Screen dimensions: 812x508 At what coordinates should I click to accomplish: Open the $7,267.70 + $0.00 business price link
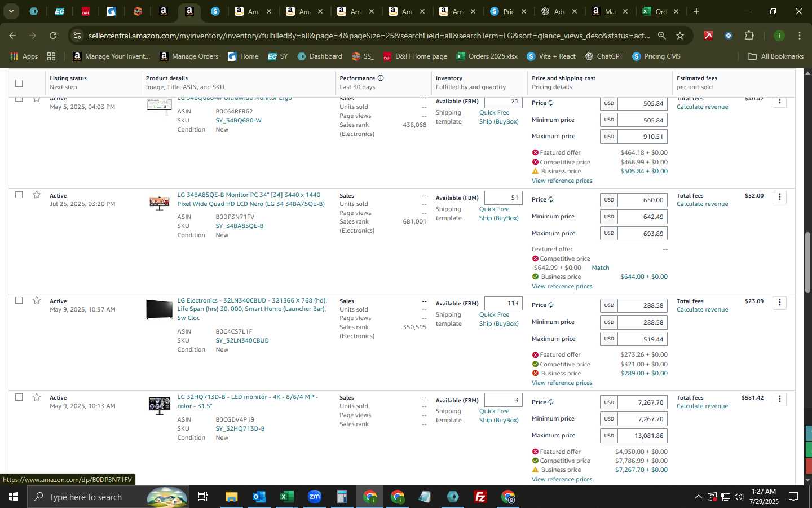point(641,470)
